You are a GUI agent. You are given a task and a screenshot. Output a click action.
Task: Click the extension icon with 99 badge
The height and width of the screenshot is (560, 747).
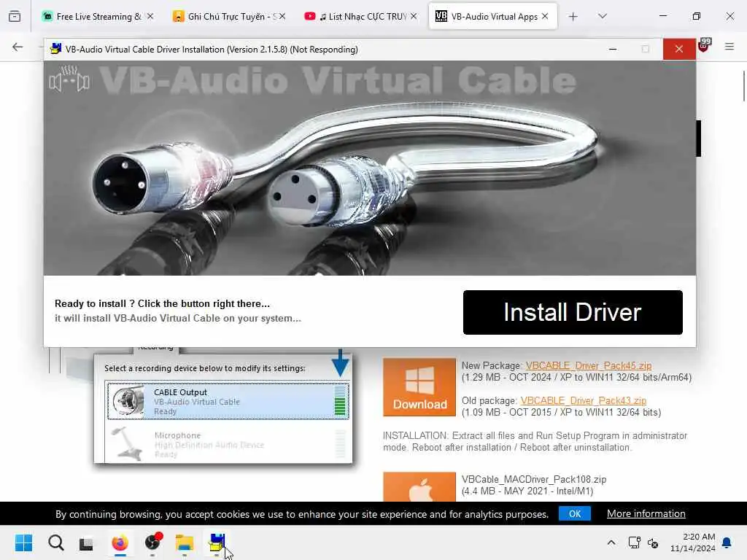point(704,45)
